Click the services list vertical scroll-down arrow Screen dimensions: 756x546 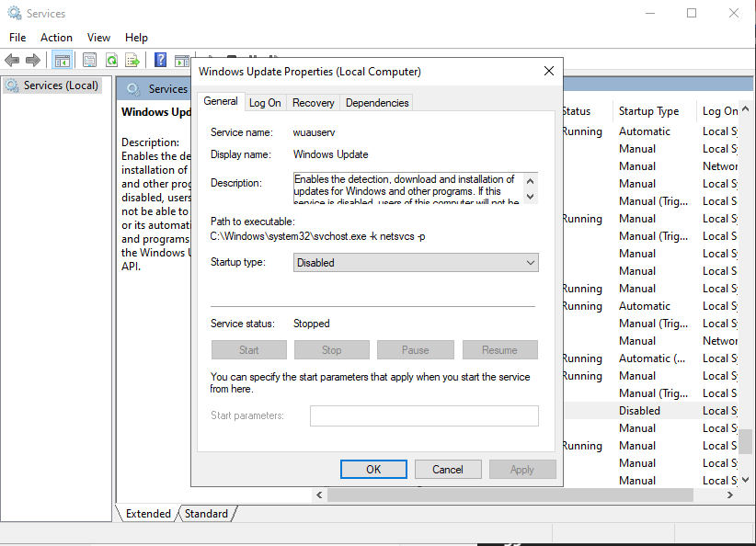[x=745, y=480]
